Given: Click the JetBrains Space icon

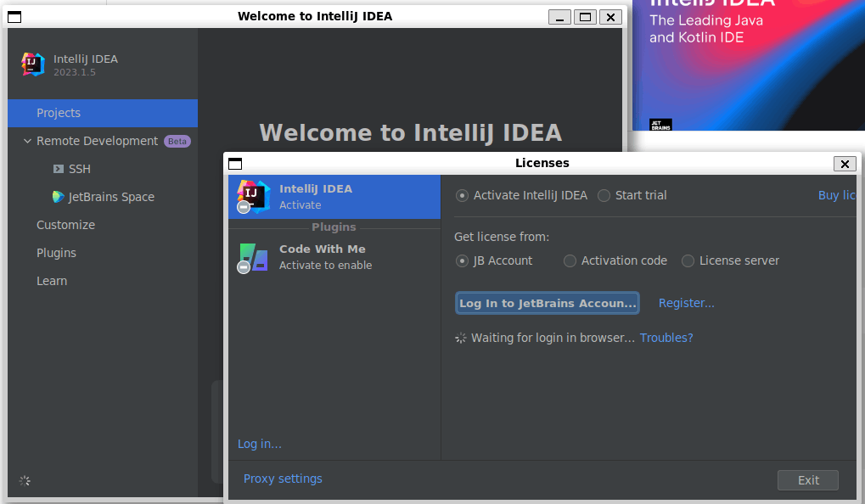Looking at the screenshot, I should 58,197.
